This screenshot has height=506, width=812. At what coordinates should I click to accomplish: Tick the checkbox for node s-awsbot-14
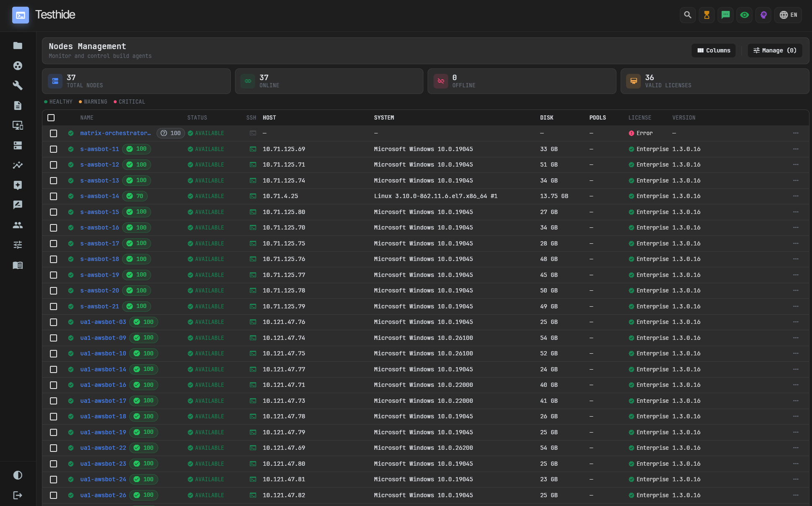coord(53,196)
